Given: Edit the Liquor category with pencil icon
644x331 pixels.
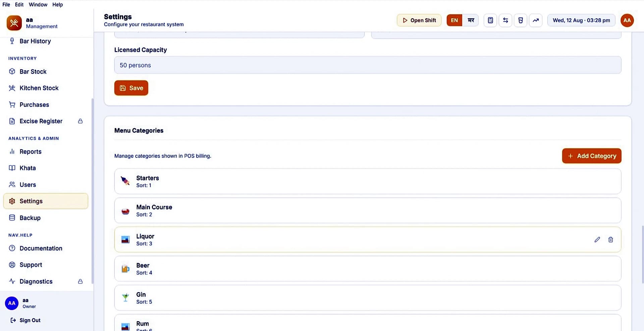Looking at the screenshot, I should click(x=597, y=240).
